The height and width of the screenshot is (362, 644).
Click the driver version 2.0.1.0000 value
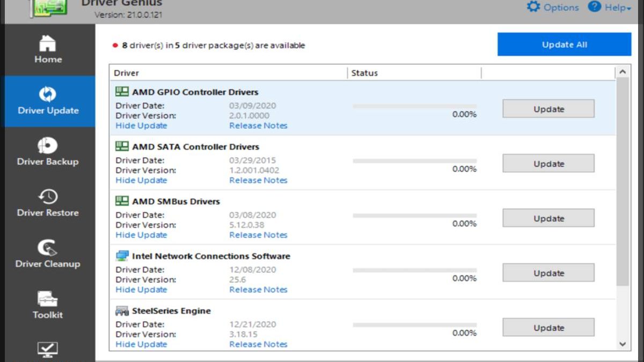250,115
